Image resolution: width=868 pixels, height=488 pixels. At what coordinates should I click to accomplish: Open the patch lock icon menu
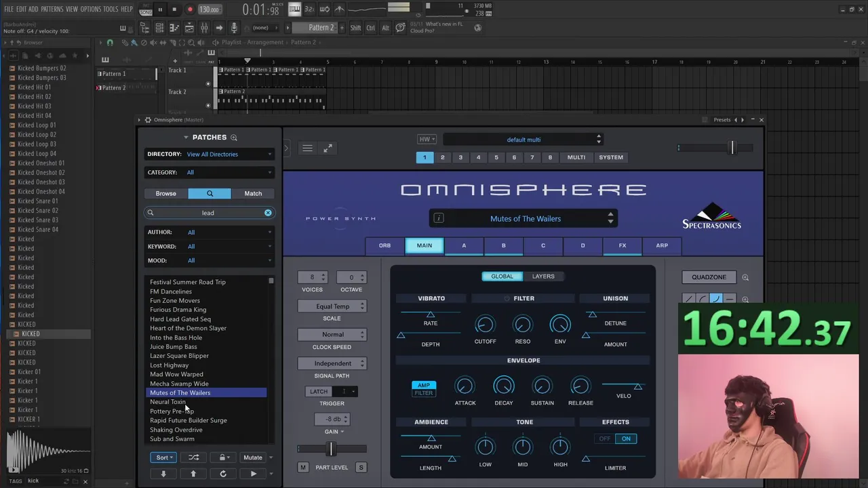point(222,457)
